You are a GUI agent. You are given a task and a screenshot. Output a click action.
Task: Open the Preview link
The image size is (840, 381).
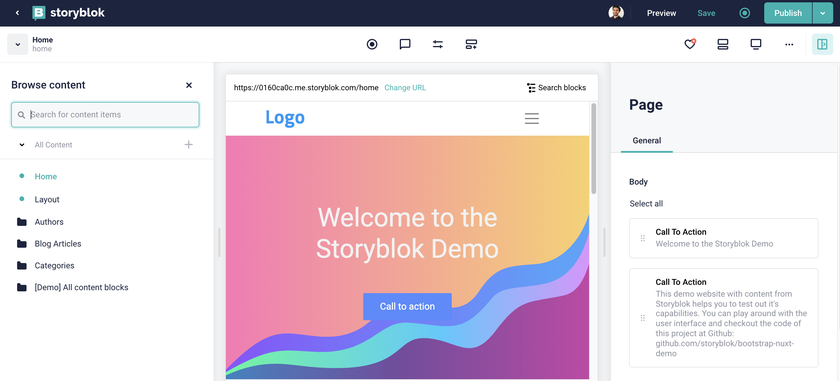click(662, 13)
